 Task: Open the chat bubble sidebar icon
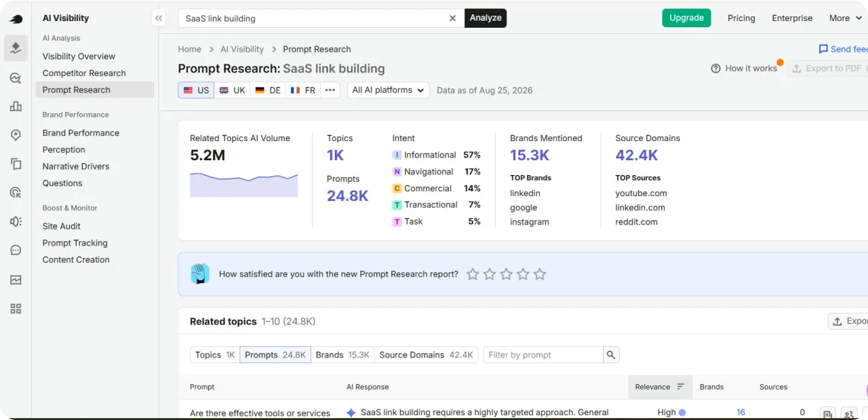click(x=16, y=250)
